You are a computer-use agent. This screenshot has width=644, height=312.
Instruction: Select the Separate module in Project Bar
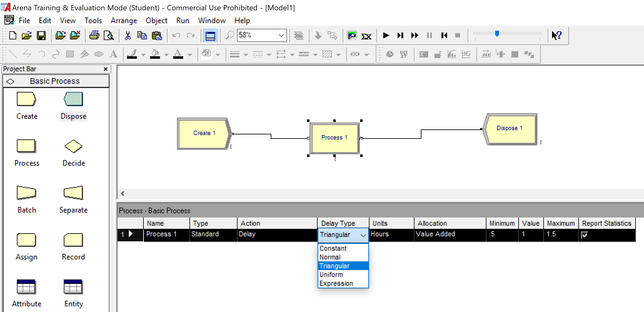point(73,200)
